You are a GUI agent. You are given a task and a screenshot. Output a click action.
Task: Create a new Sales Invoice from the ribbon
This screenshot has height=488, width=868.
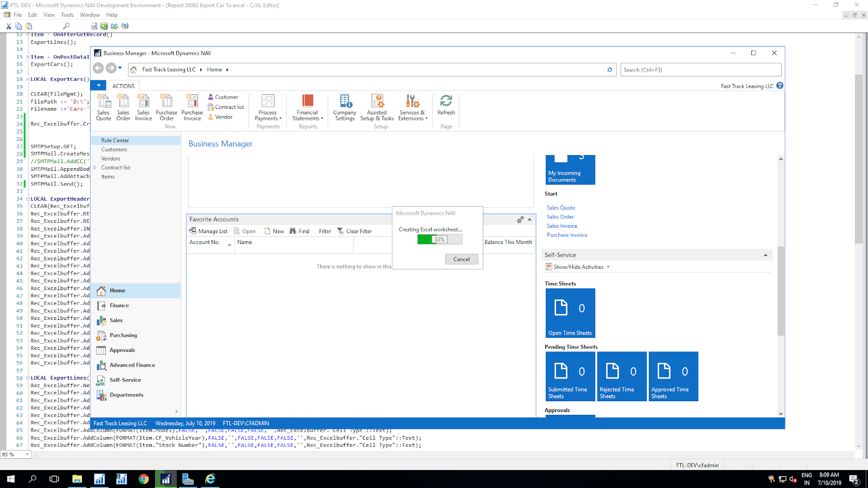143,107
